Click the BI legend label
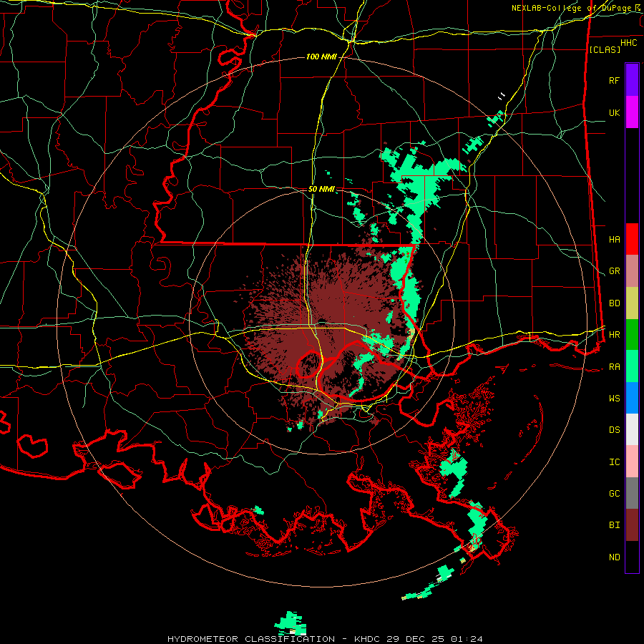Viewport: 644px width, 644px height. point(614,525)
